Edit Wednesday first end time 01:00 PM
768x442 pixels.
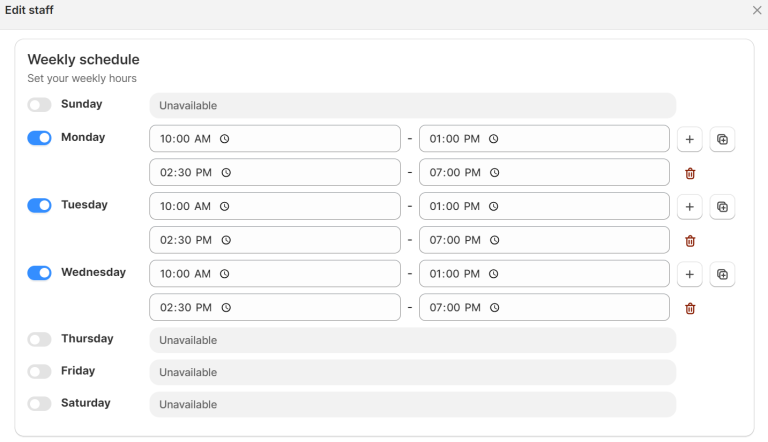[544, 274]
